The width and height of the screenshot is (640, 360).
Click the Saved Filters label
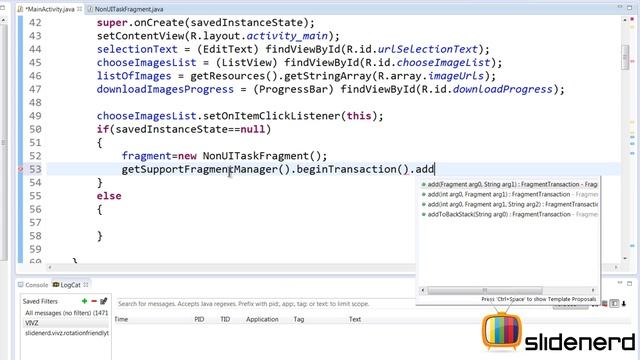(x=40, y=301)
